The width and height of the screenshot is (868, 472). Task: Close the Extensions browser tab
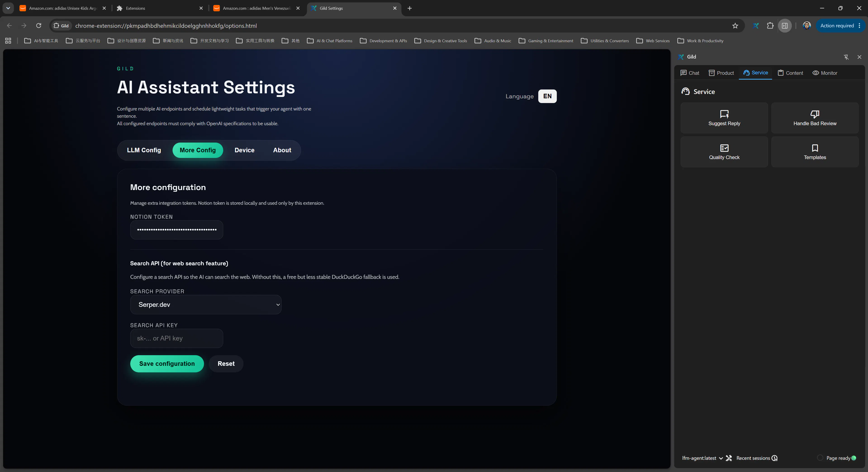(201, 8)
